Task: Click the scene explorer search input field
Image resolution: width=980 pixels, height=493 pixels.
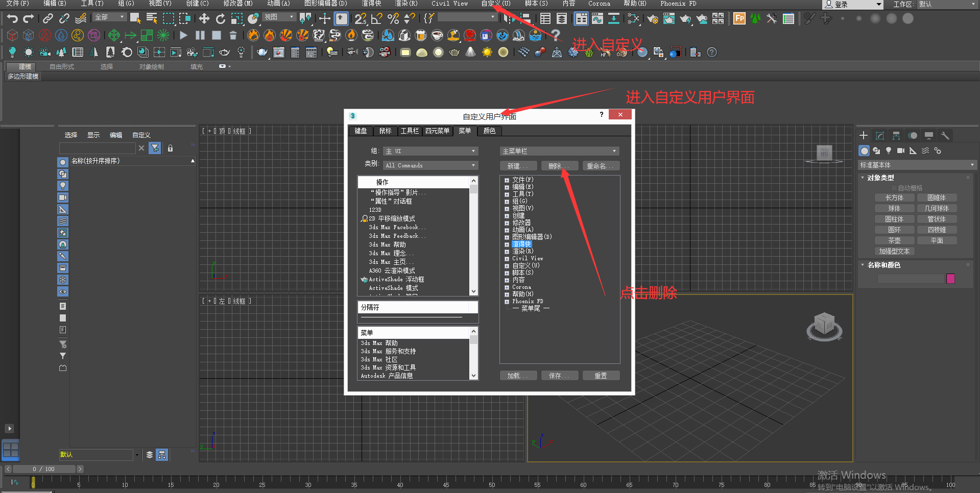Action: pos(97,148)
